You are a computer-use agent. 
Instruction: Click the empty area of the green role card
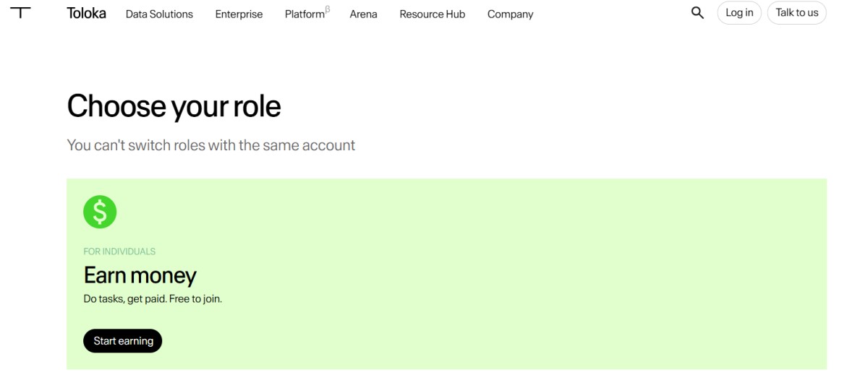(506, 275)
